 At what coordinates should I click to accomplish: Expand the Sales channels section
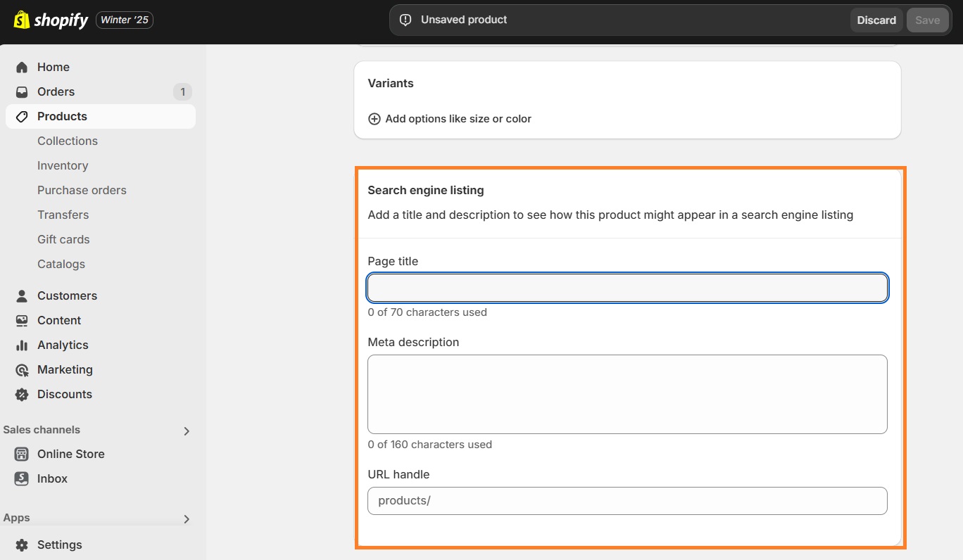[x=187, y=431]
